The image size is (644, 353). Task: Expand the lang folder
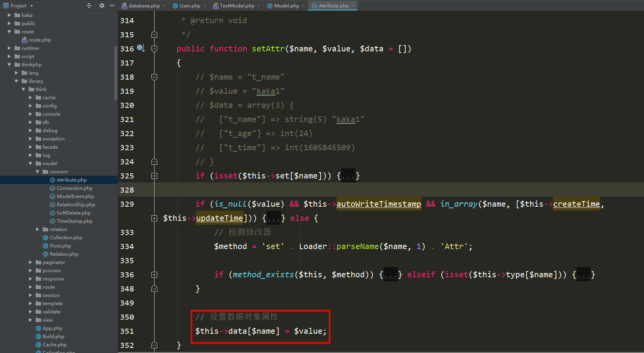click(16, 73)
